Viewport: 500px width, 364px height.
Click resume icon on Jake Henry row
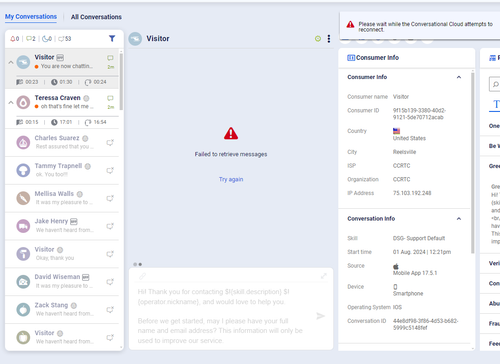click(110, 226)
